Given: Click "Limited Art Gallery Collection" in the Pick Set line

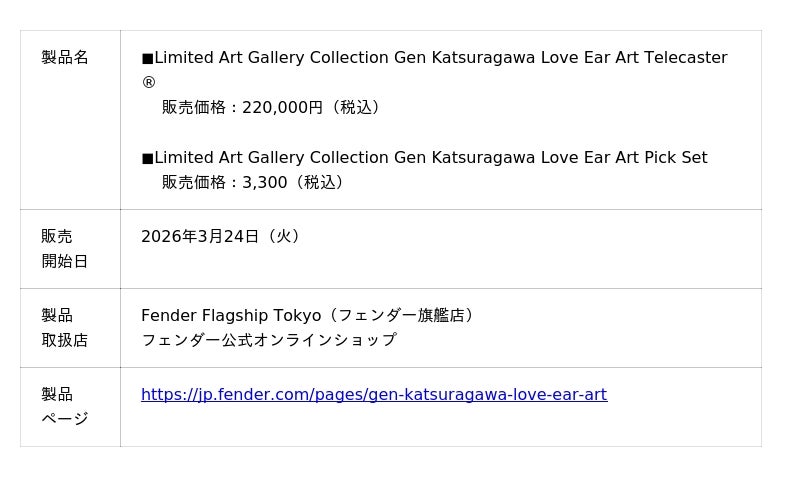Looking at the screenshot, I should point(271,158).
